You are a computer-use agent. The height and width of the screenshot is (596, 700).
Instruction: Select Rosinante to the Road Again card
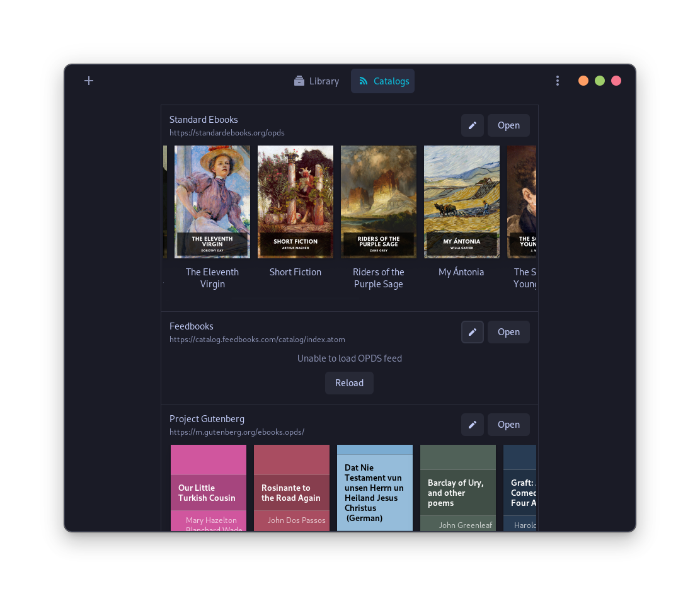click(x=292, y=488)
